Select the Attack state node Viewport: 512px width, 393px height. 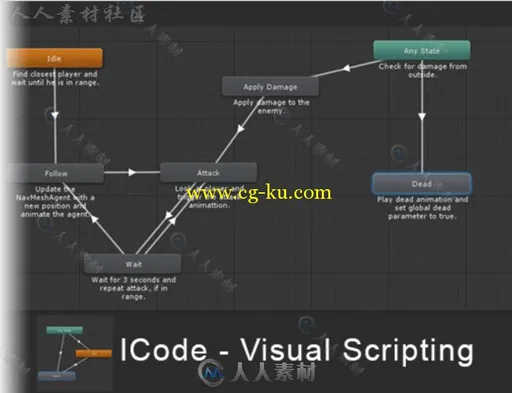208,172
